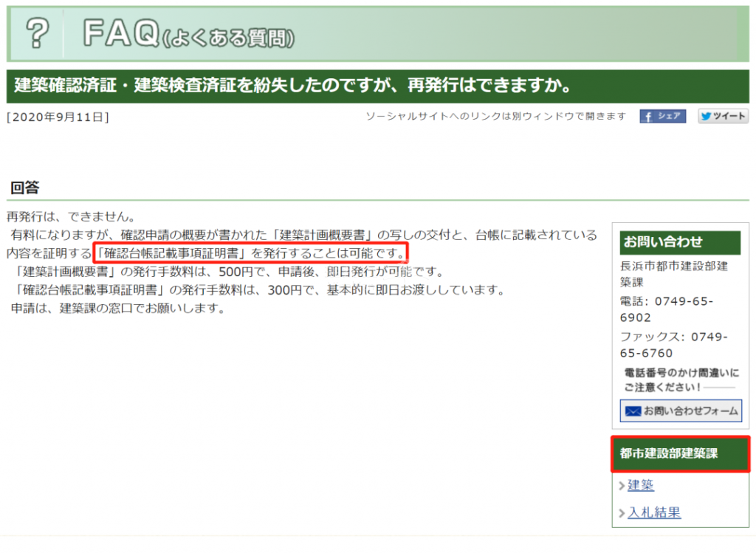Click the FAQ(よくある質問) banner title
The image size is (756, 553).
pos(188,34)
